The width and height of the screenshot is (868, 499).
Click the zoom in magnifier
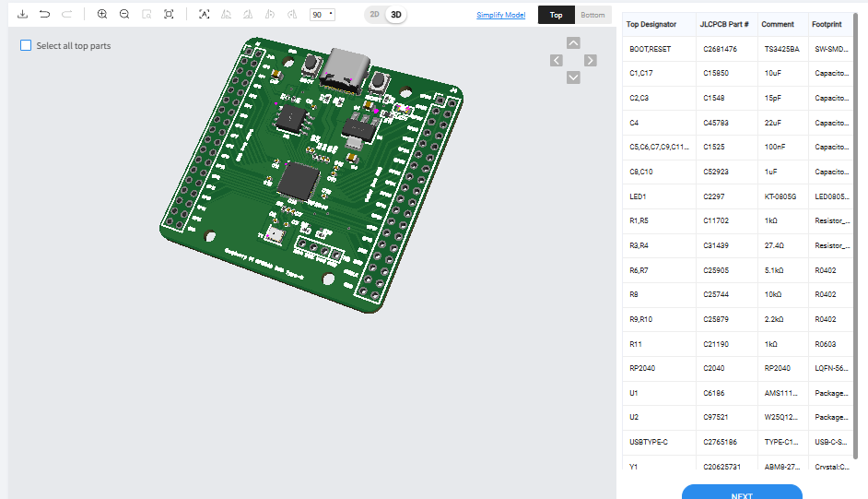click(102, 15)
